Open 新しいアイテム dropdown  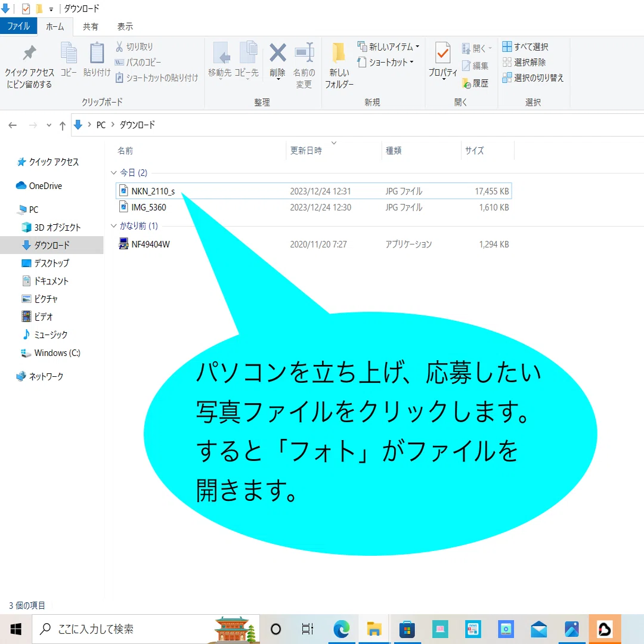[x=389, y=47]
